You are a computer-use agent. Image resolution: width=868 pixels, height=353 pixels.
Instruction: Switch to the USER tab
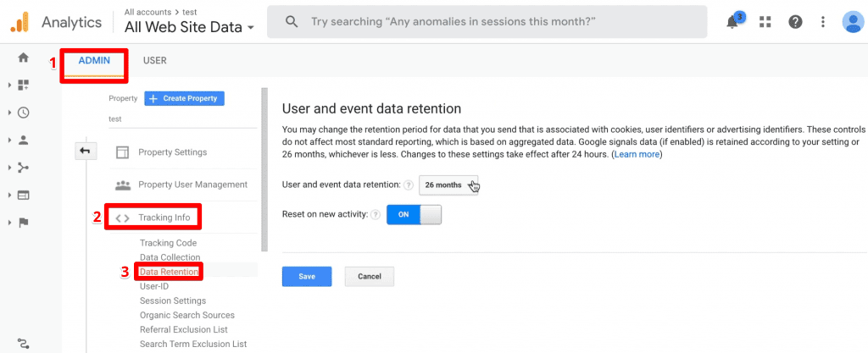point(155,61)
